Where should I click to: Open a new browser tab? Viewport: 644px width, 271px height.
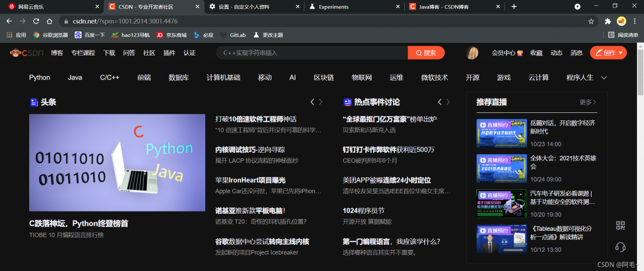pos(514,7)
